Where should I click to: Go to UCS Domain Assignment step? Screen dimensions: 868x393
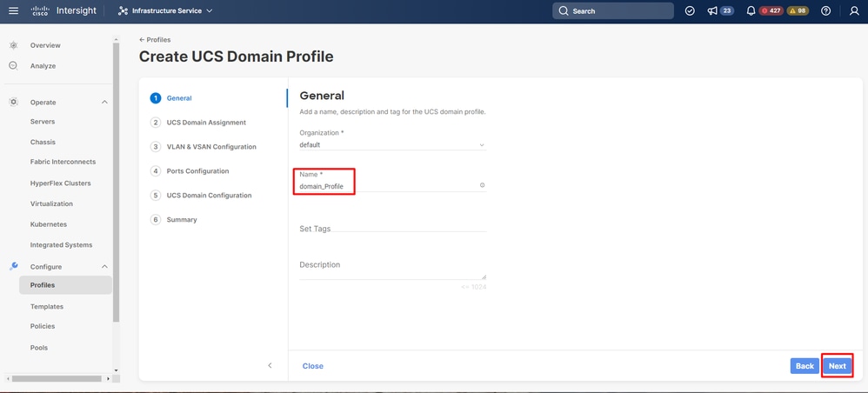[x=206, y=123]
